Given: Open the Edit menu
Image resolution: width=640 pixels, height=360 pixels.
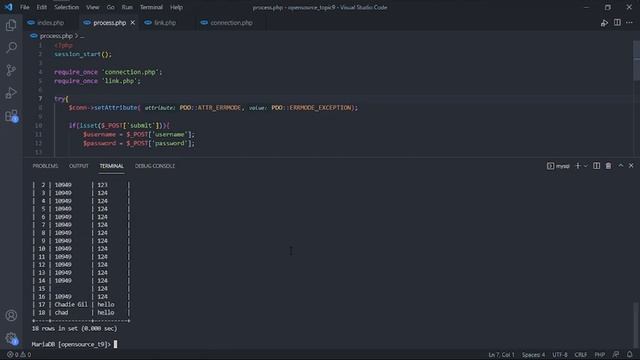Looking at the screenshot, I should click(42, 7).
